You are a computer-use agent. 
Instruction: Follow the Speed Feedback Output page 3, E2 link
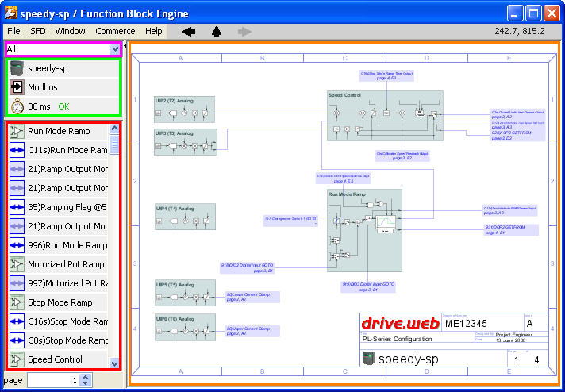click(402, 156)
